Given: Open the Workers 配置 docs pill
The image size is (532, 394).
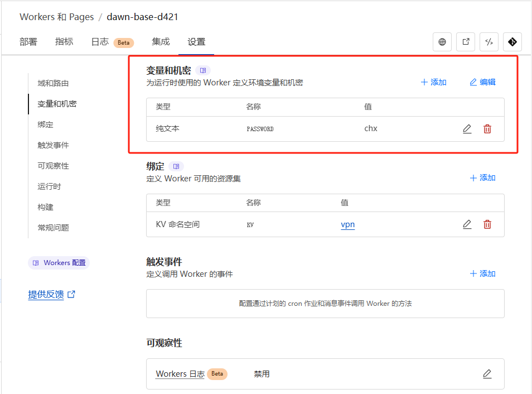Looking at the screenshot, I should (59, 263).
